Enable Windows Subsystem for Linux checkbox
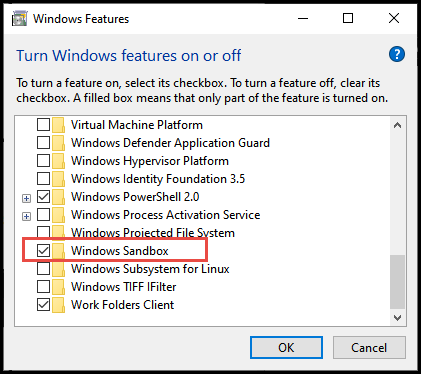Screen dimensions: 421x374 [43, 269]
